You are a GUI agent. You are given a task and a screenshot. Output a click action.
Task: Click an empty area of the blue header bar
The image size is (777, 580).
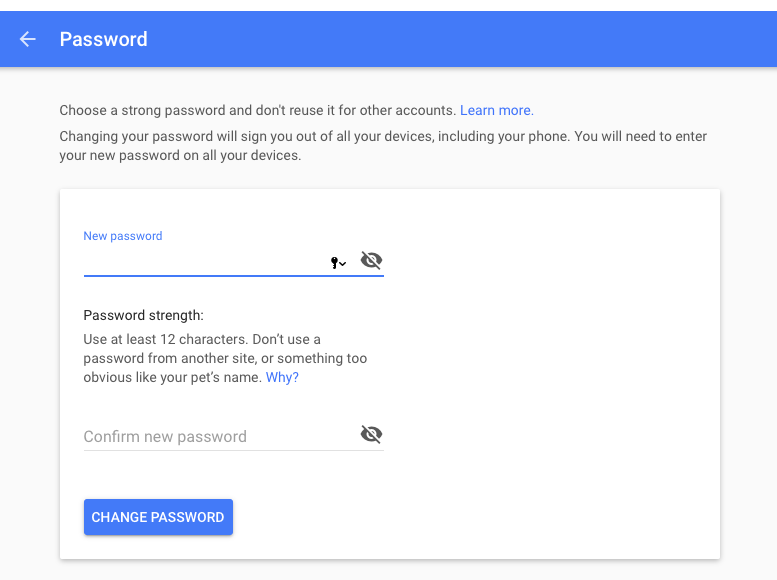(x=446, y=39)
